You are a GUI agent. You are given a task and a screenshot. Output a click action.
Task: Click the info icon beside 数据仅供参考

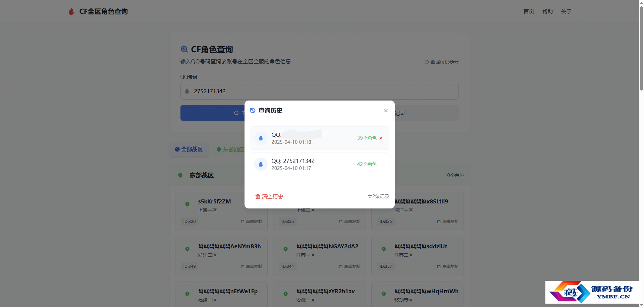[x=427, y=62]
